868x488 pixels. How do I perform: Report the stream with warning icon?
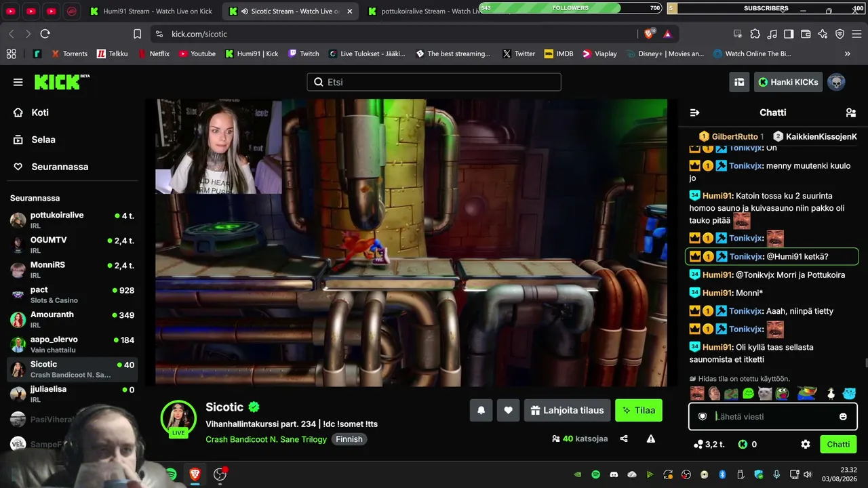(x=651, y=439)
